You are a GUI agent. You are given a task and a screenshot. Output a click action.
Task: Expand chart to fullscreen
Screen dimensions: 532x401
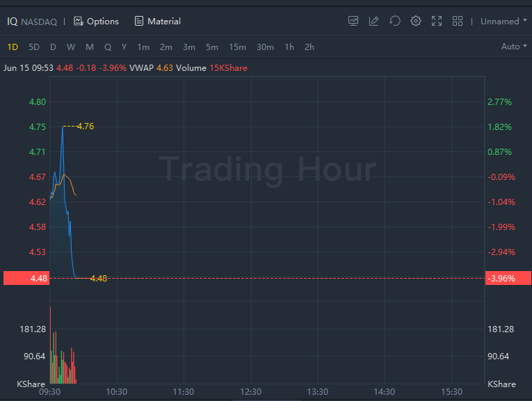[437, 21]
